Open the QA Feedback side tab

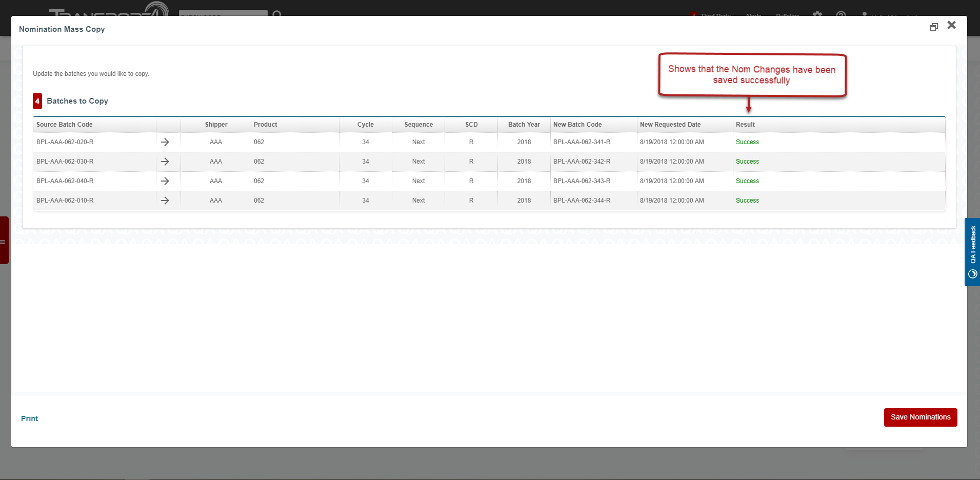(x=972, y=252)
